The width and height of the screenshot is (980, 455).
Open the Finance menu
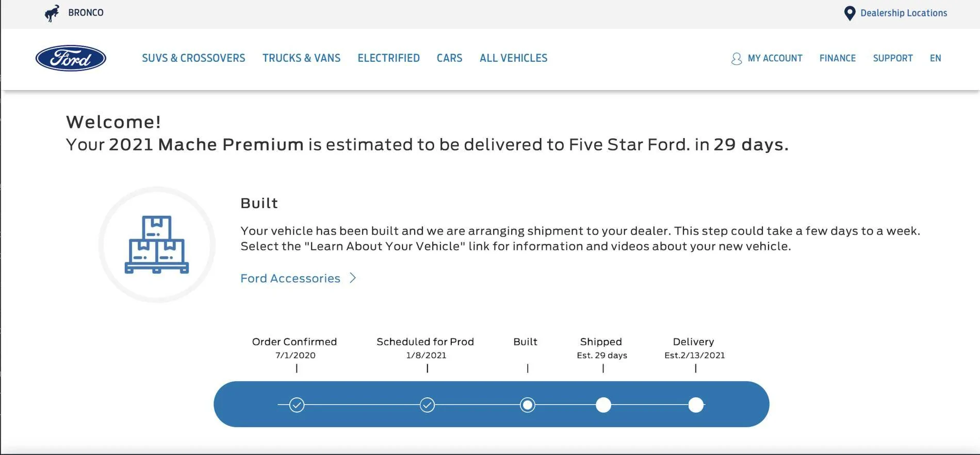point(837,58)
